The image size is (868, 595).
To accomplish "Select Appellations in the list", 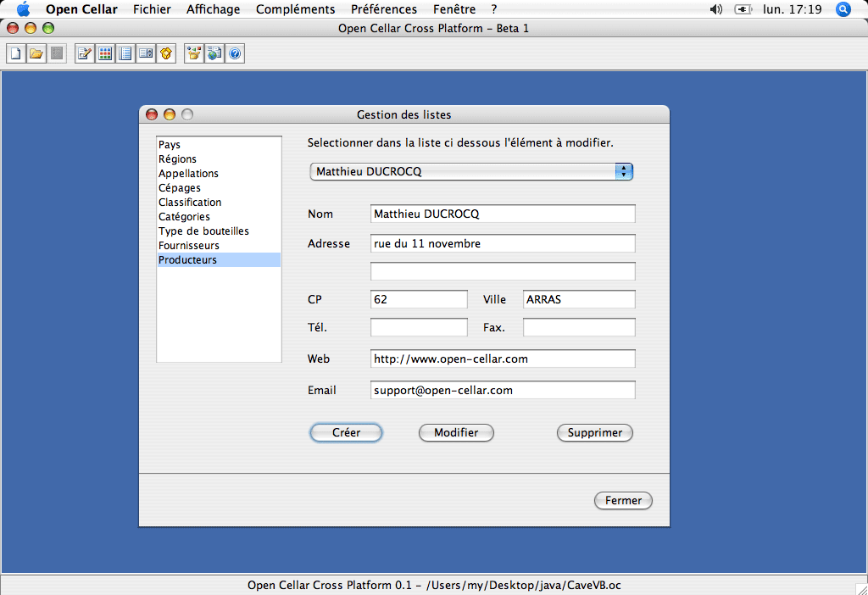I will click(x=219, y=173).
